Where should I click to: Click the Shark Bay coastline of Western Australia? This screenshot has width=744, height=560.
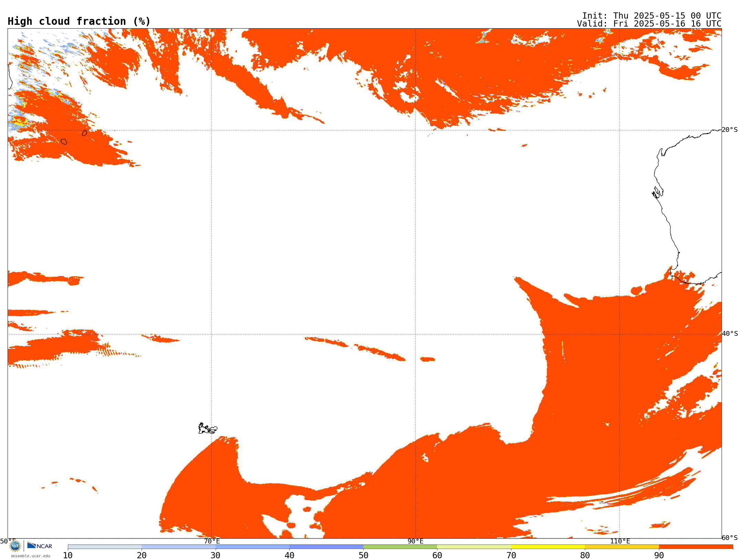pos(658,193)
